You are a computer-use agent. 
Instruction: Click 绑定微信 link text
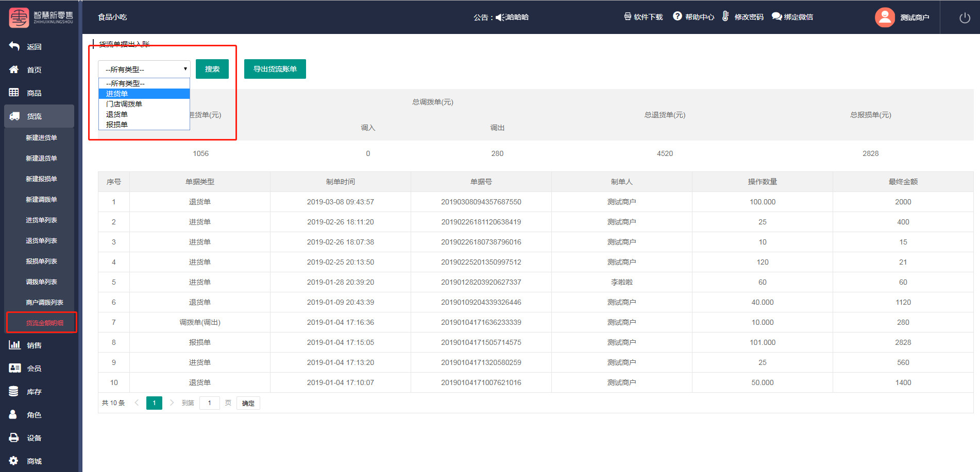(799, 17)
